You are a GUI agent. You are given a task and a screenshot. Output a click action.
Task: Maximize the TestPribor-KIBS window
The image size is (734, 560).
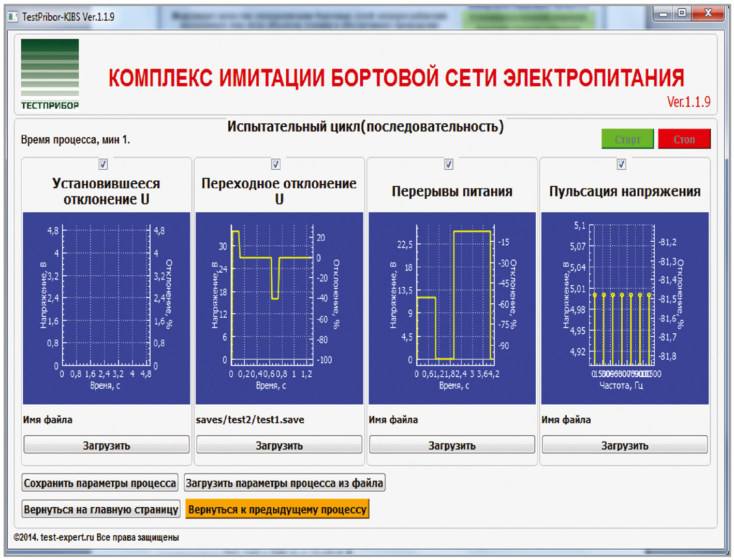click(682, 14)
